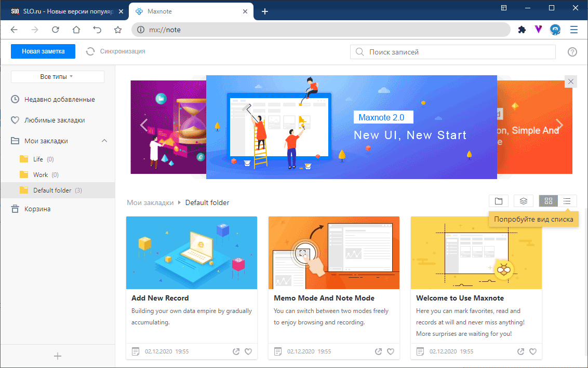Click the browser forward arrow

pos(35,30)
